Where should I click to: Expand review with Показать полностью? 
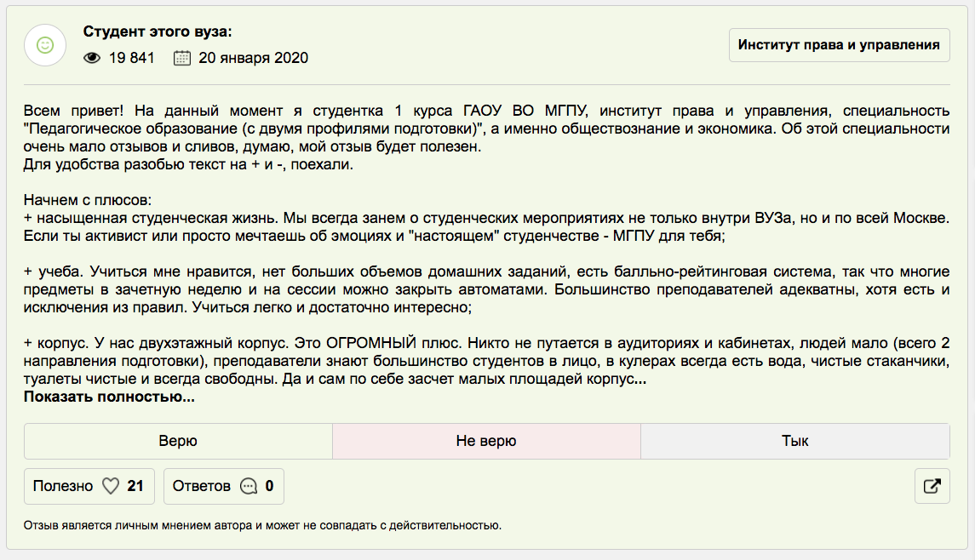coord(109,397)
